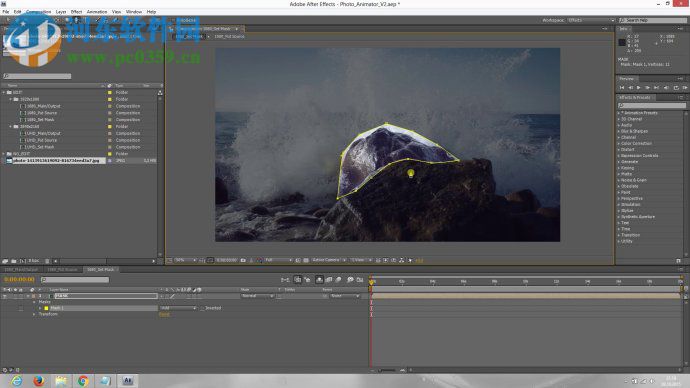Select the 1080_Main/Output composition
Screen dimensions: 690x388
[43, 106]
